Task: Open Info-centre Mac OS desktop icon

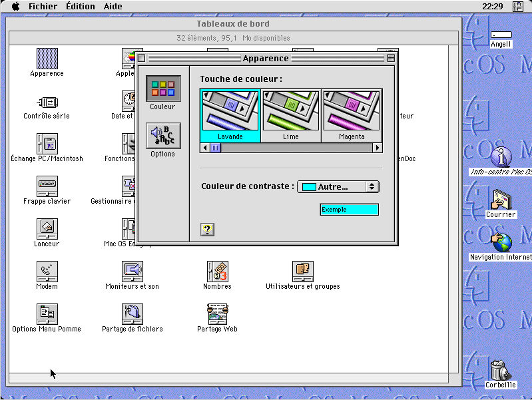Action: pos(501,157)
